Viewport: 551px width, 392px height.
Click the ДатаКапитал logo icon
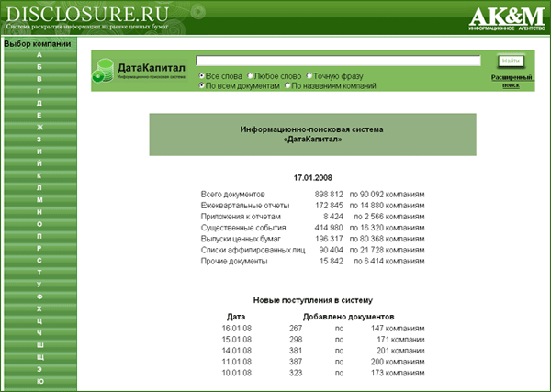[x=103, y=73]
